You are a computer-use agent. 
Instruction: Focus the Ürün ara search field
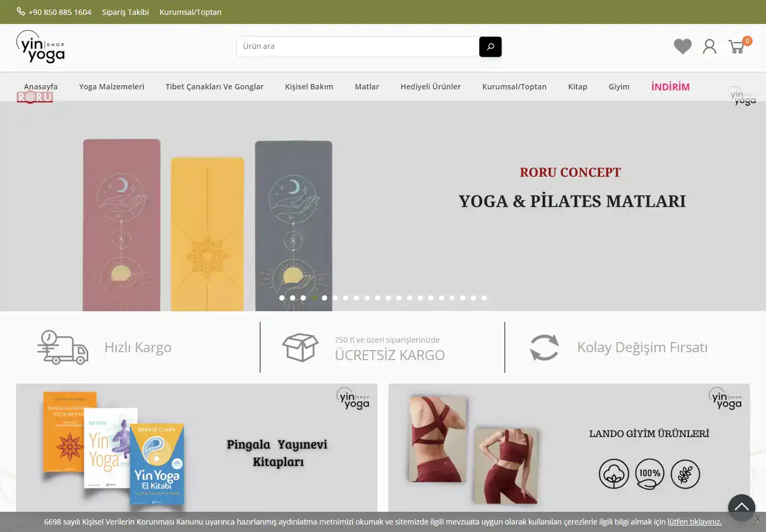[x=358, y=46]
